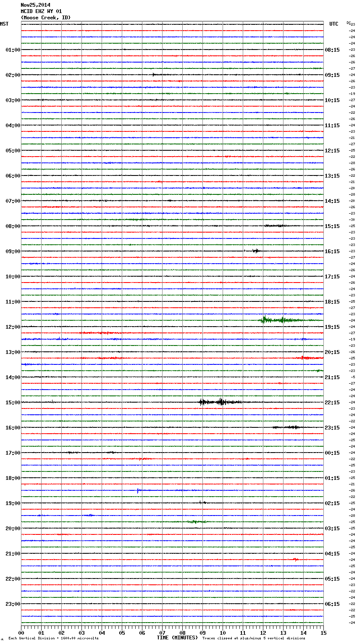Click the '12:00' MST hour label
357x644 pixels.
pos(13,327)
